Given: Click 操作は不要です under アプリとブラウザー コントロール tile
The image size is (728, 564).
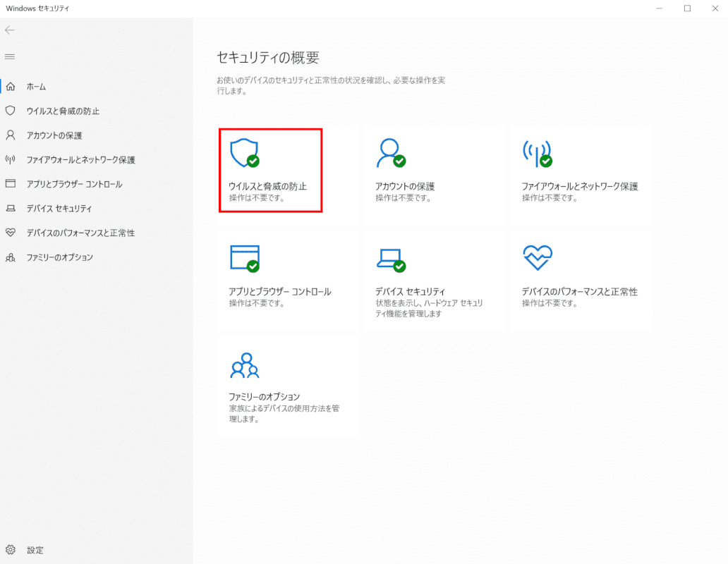Looking at the screenshot, I should point(257,303).
